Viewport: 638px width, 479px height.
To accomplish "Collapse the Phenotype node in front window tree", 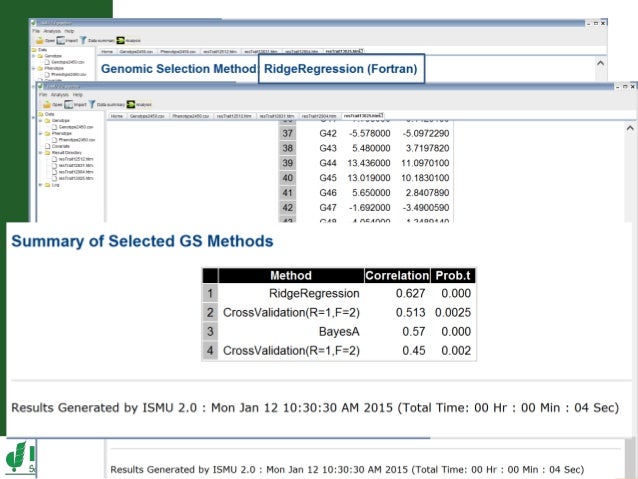I will click(41, 133).
